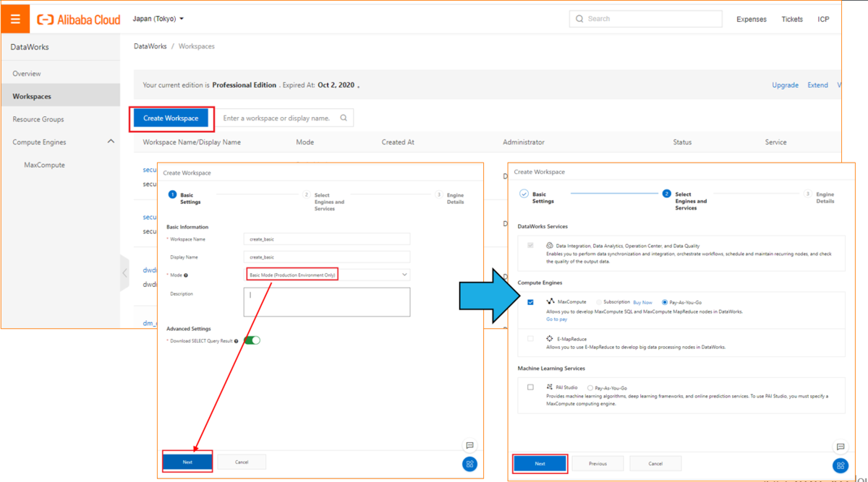Click the Display Name input field
The height and width of the screenshot is (482, 868).
[327, 257]
